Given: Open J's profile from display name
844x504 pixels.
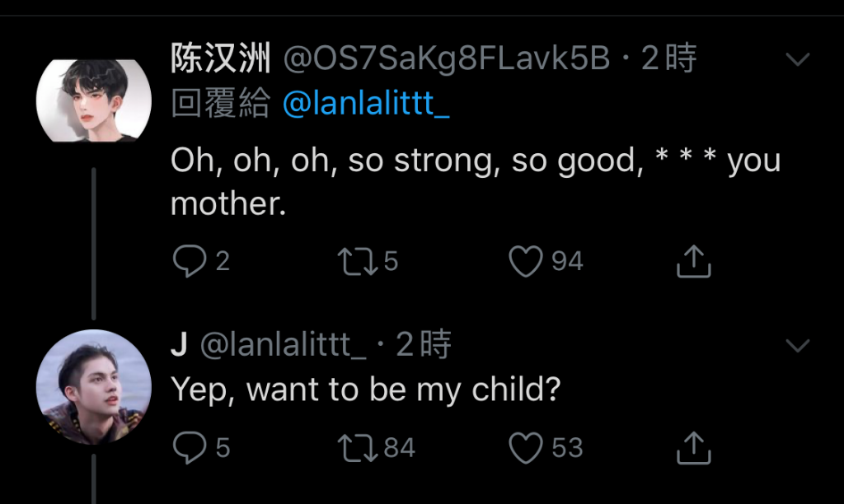Looking at the screenshot, I should click(x=179, y=344).
